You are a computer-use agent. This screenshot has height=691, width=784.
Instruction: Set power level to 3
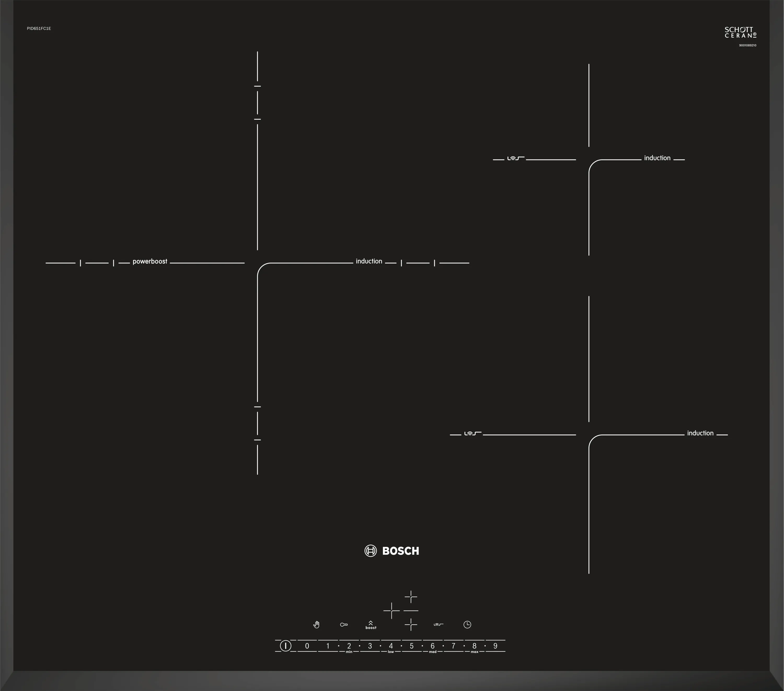click(370, 646)
